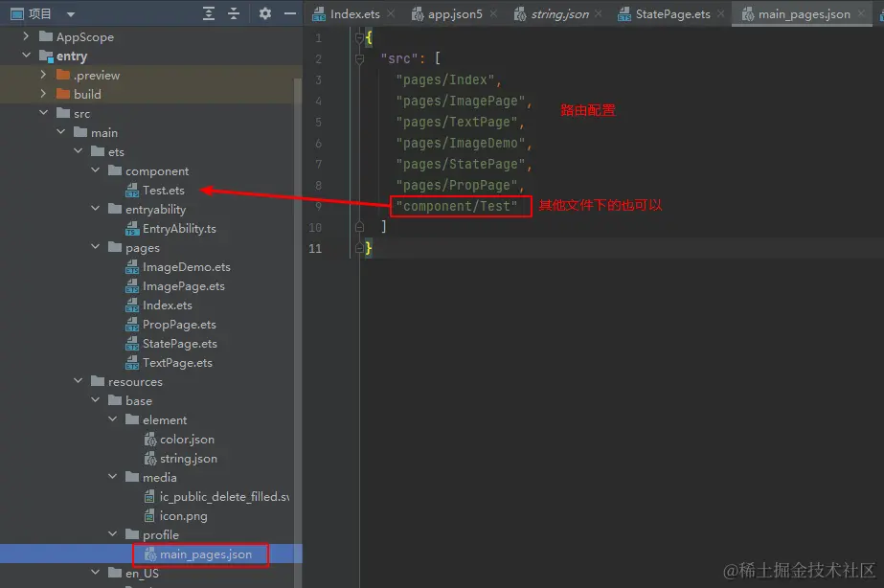Viewport: 884px width, 588px height.
Task: Click line number 11 in the gutter
Action: tap(315, 249)
